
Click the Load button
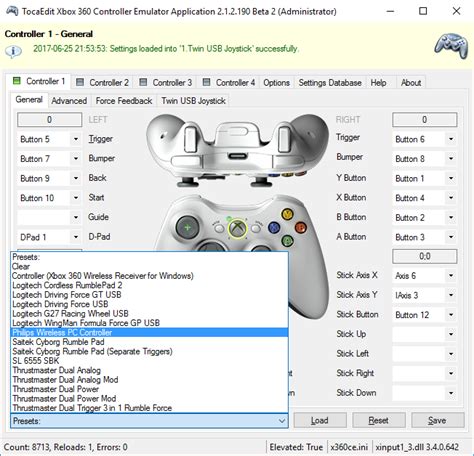[x=320, y=420]
